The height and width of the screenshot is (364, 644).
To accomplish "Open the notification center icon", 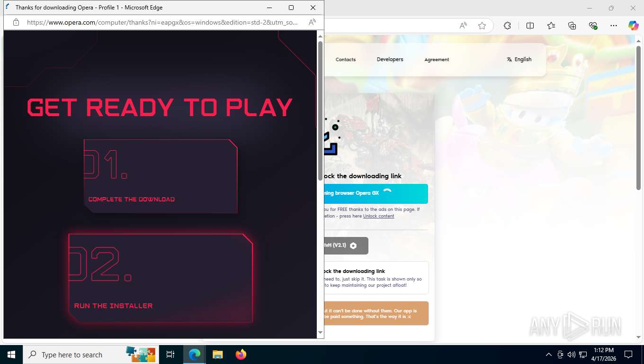I will click(628, 355).
